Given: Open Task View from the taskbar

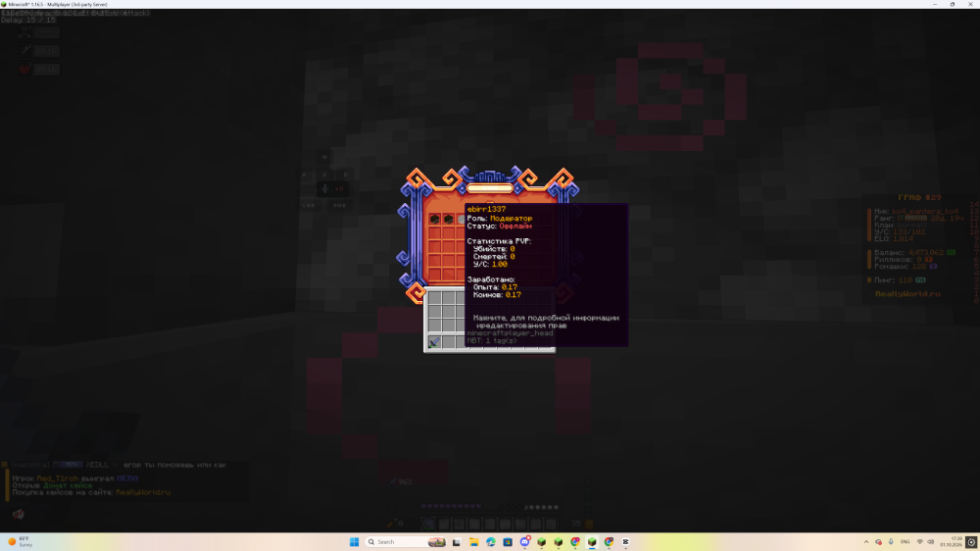Looking at the screenshot, I should 457,541.
